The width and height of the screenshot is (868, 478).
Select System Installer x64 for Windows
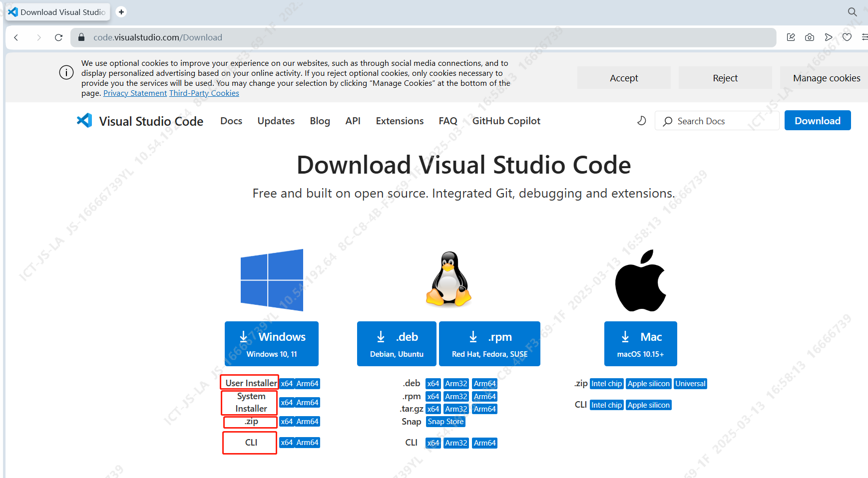click(x=287, y=403)
